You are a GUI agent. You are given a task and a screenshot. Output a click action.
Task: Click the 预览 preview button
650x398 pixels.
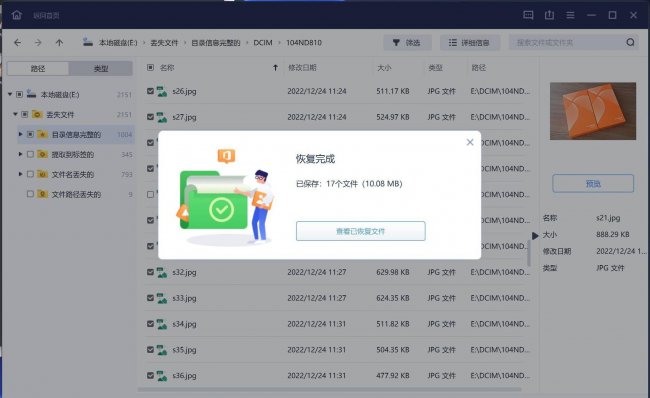(593, 183)
